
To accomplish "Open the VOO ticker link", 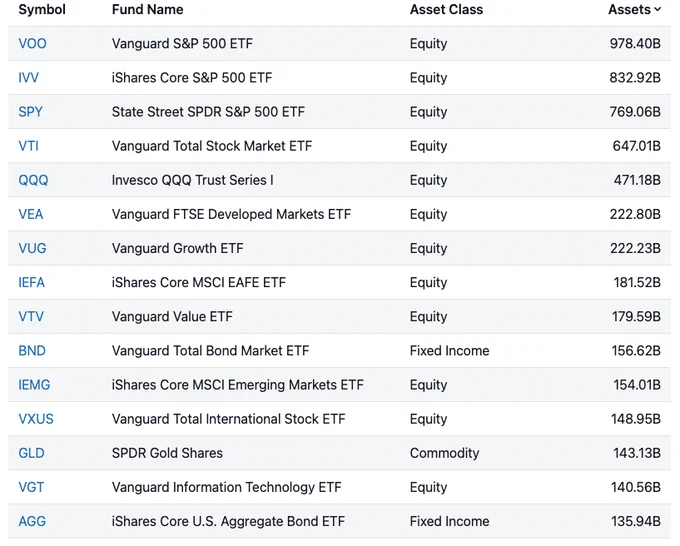I will tap(33, 43).
